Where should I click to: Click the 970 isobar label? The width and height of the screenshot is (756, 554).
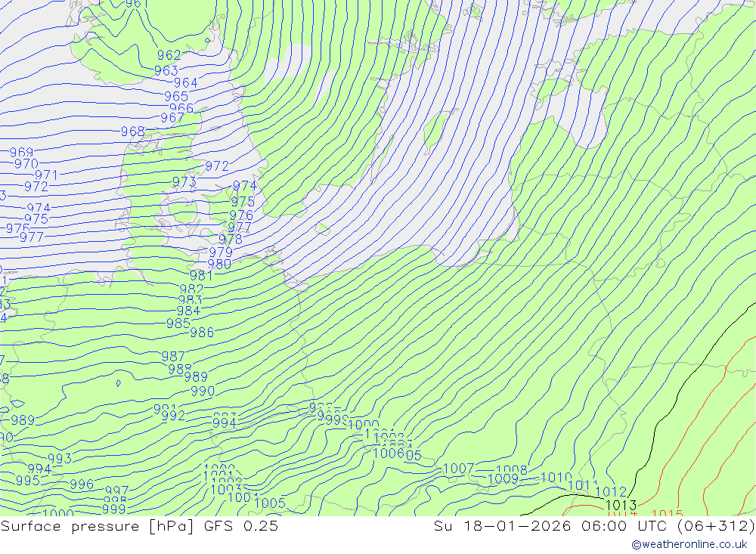26,164
